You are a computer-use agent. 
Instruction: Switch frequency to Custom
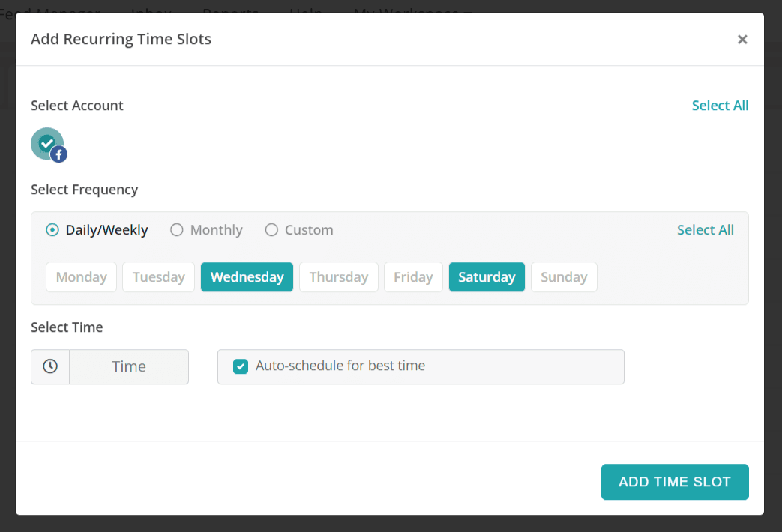tap(271, 230)
